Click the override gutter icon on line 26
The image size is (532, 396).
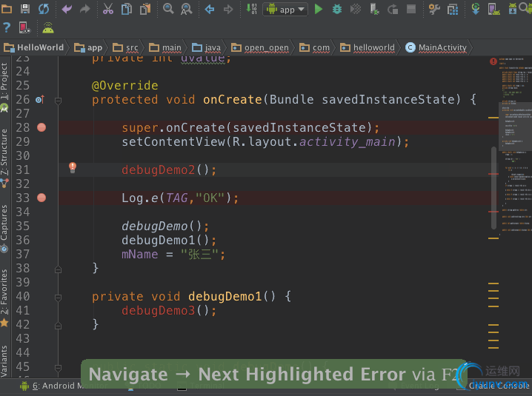[x=40, y=100]
